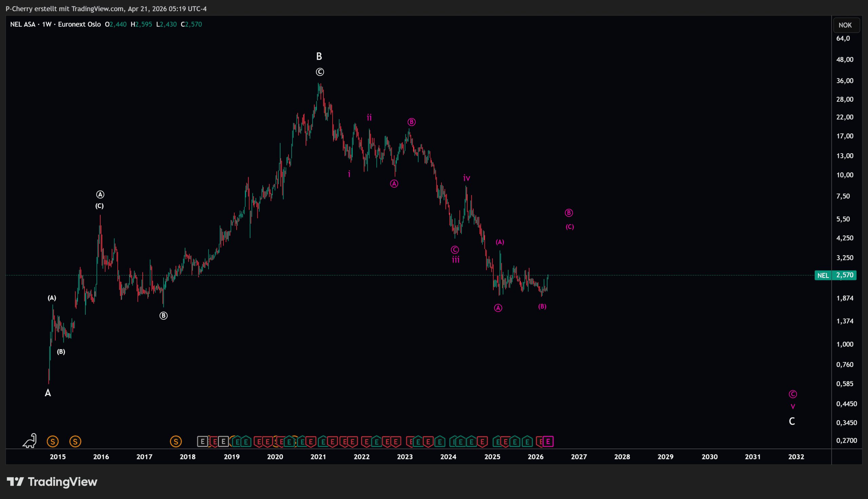Image resolution: width=868 pixels, height=499 pixels.
Task: Select the white A label at the 2015 low
Action: click(x=48, y=393)
